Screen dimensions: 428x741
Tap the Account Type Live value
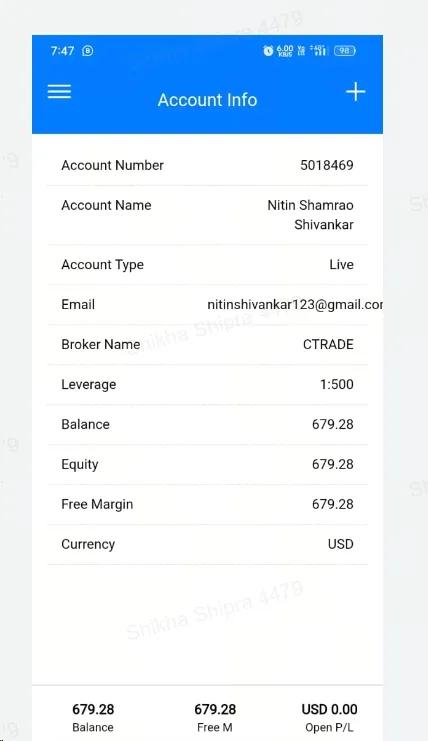coord(342,264)
